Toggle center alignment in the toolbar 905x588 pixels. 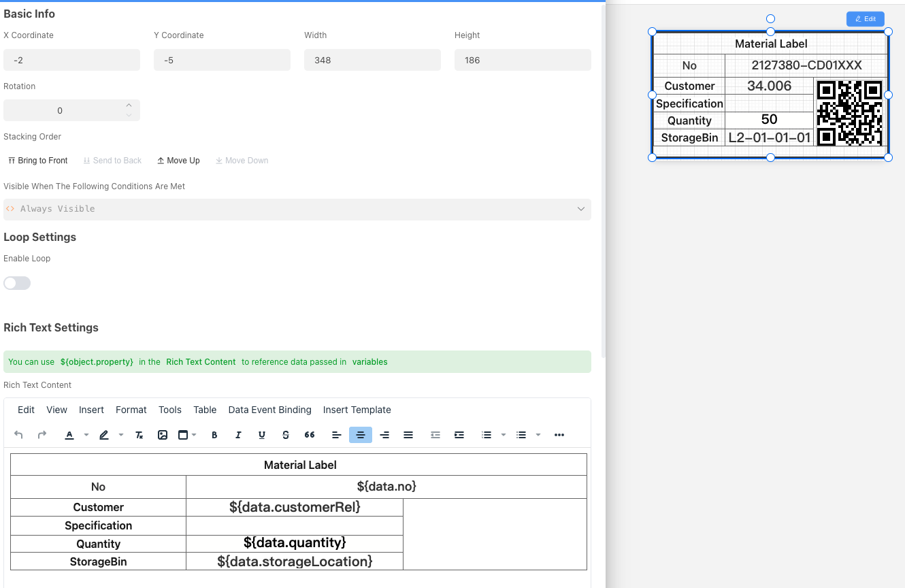(x=361, y=435)
